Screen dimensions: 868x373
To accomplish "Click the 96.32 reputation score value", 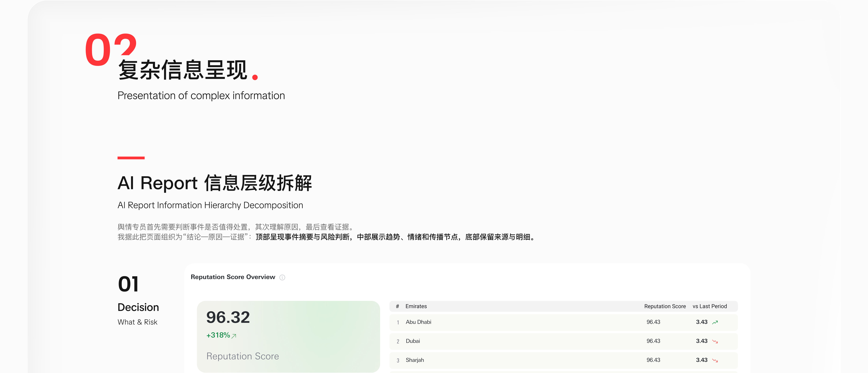I will click(x=228, y=317).
